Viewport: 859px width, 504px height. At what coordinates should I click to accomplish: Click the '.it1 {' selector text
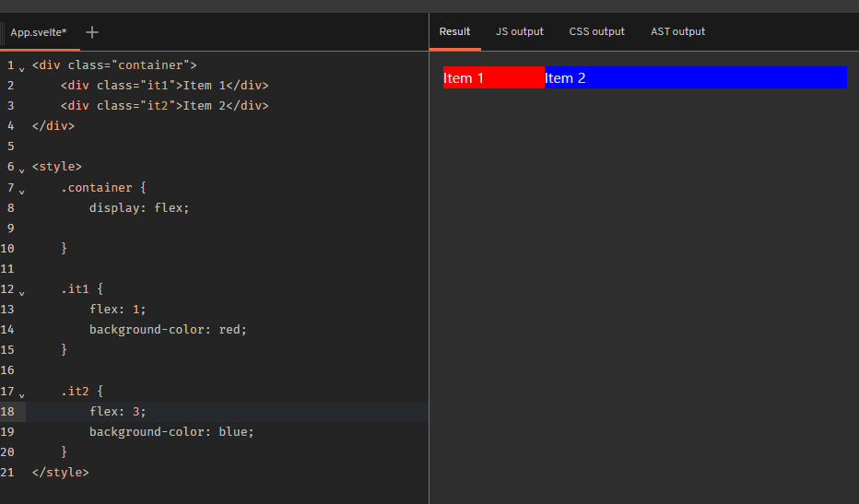tap(82, 288)
